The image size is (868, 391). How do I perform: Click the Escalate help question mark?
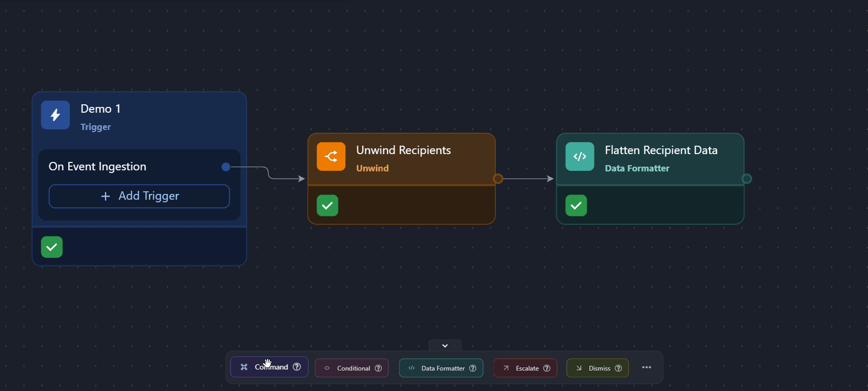coord(547,368)
